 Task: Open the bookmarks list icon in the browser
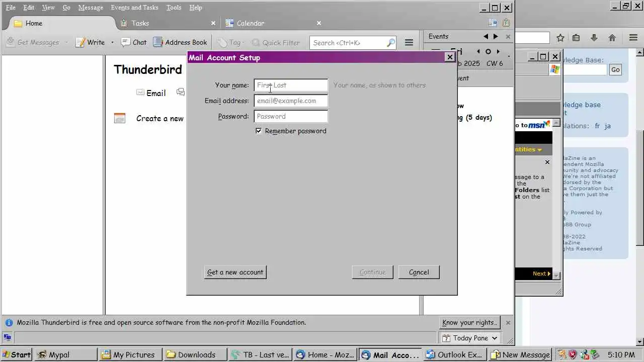[577, 38]
